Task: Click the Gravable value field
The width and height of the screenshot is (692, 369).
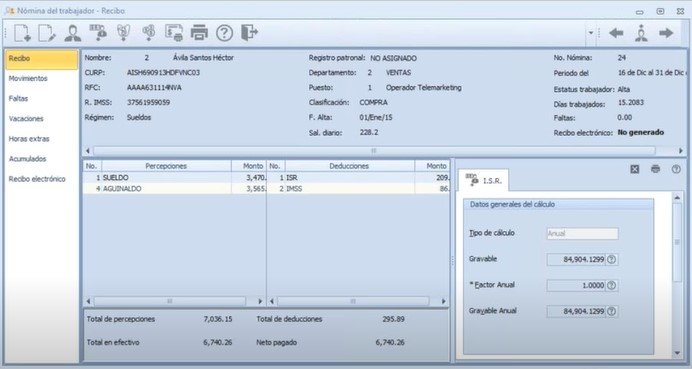Action: coord(576,260)
